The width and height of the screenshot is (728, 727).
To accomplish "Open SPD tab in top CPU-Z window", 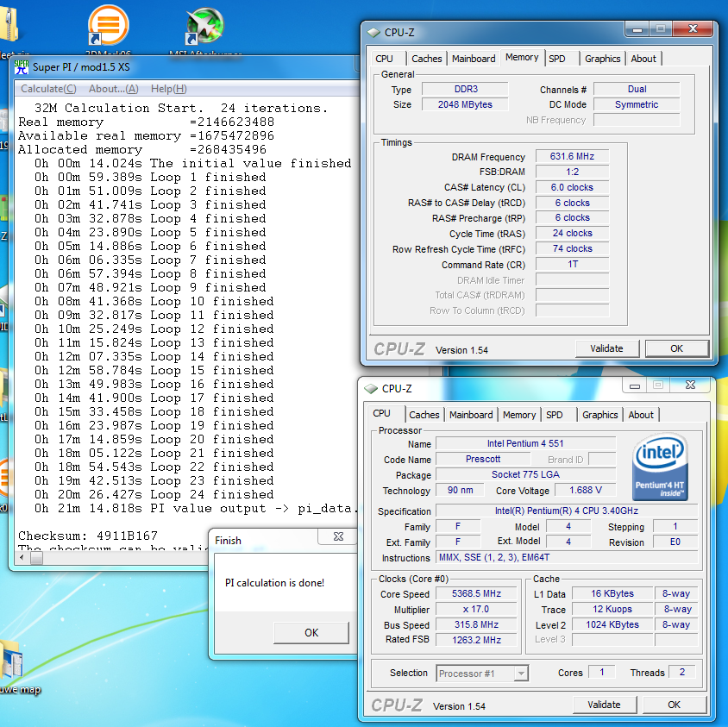I will pyautogui.click(x=556, y=59).
